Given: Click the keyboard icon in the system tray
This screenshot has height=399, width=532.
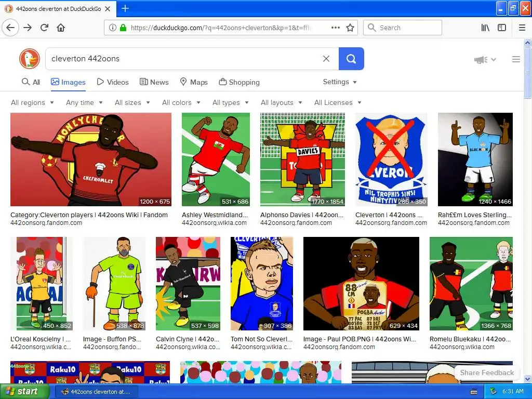Looking at the screenshot, I should coord(474,392).
